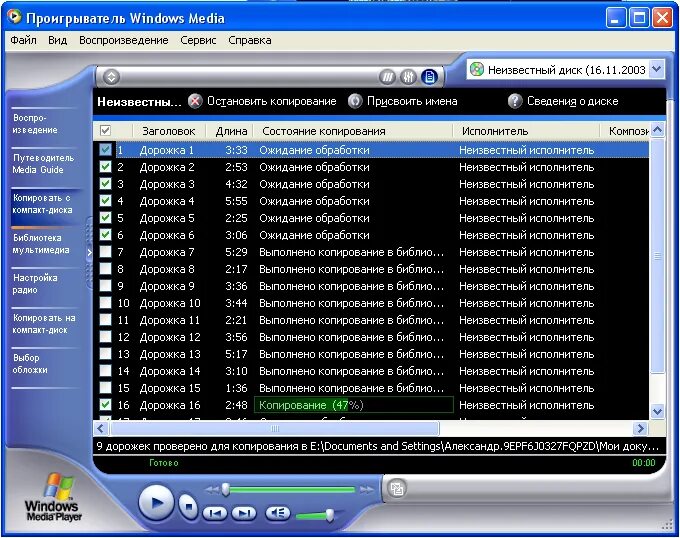Click the fast forward arrows icon
Viewport: 680px width, 538px height.
coord(367,490)
